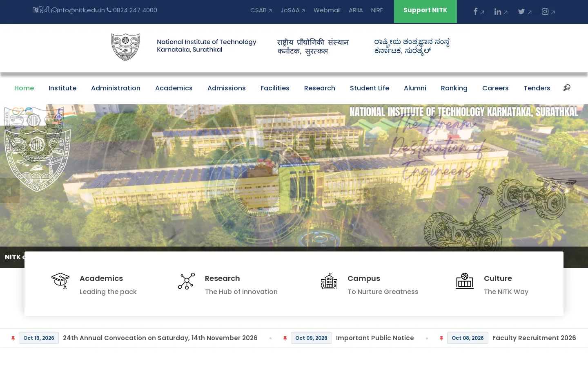
Task: Open the Webmail link
Action: [x=327, y=10]
